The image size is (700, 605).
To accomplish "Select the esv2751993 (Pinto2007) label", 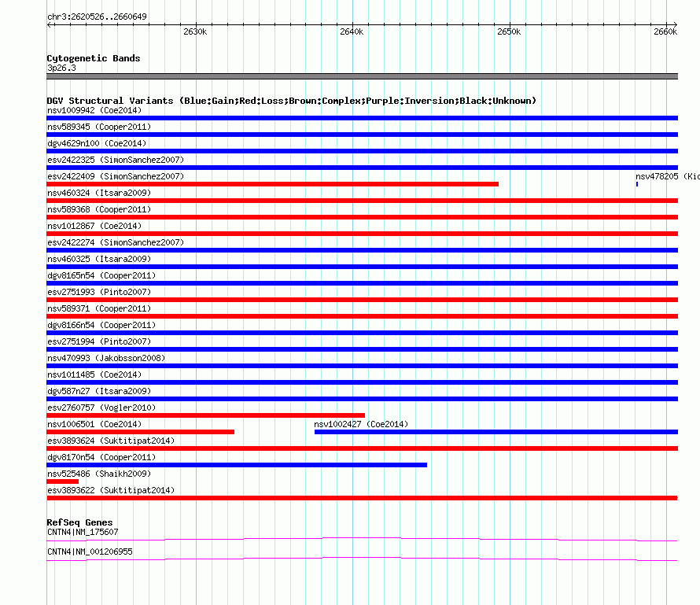I will [99, 292].
